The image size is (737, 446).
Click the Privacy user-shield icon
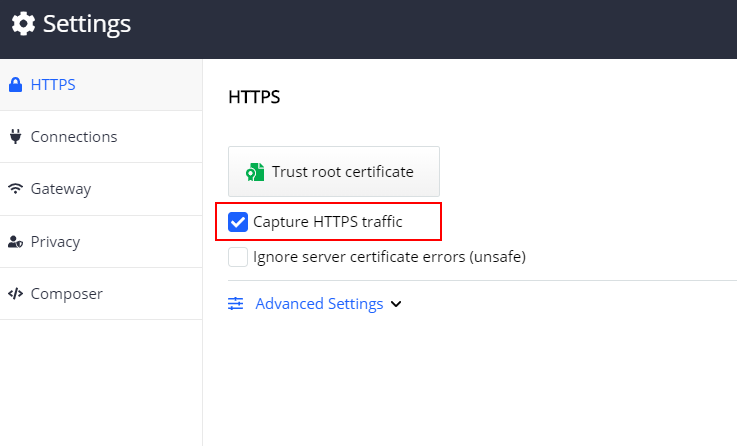click(16, 242)
